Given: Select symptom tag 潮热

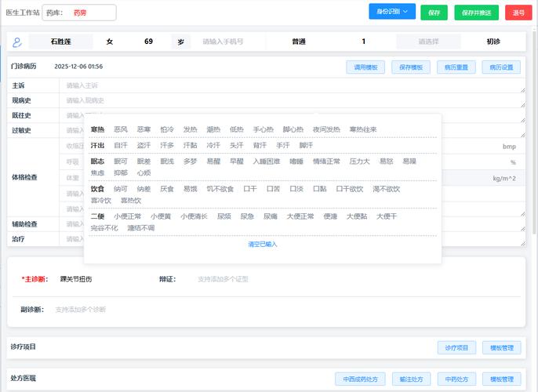Looking at the screenshot, I should click(213, 129).
